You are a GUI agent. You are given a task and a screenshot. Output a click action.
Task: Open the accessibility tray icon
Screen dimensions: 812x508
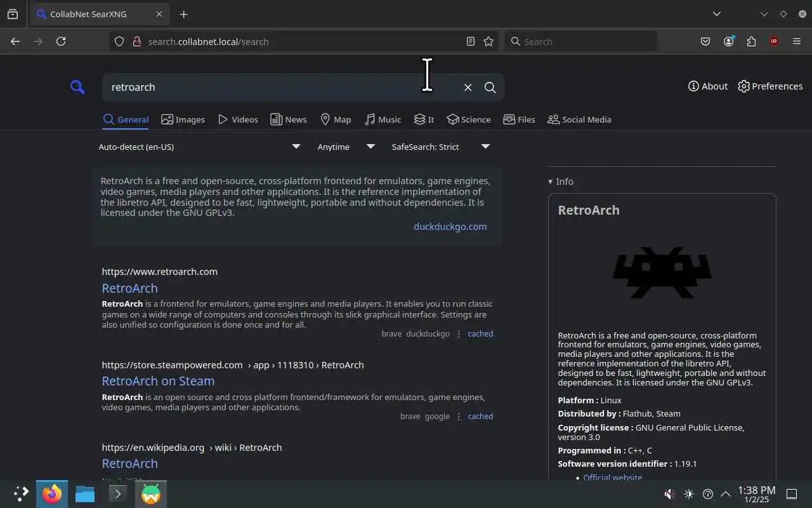point(708,493)
